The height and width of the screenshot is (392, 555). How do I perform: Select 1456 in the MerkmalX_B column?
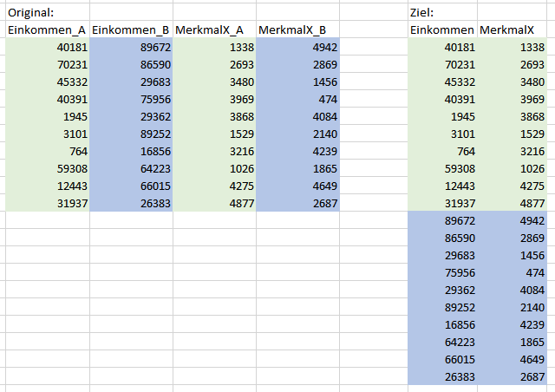tap(297, 82)
